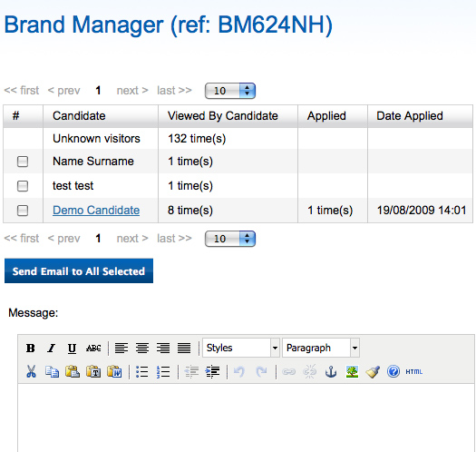Paste as plain text icon
The image size is (476, 452).
[x=93, y=371]
